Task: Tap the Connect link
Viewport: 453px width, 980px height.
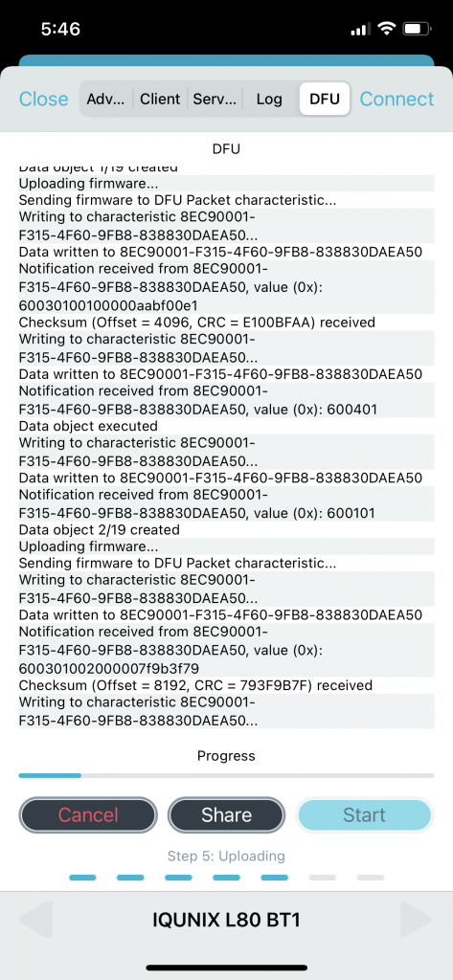Action: pyautogui.click(x=396, y=99)
